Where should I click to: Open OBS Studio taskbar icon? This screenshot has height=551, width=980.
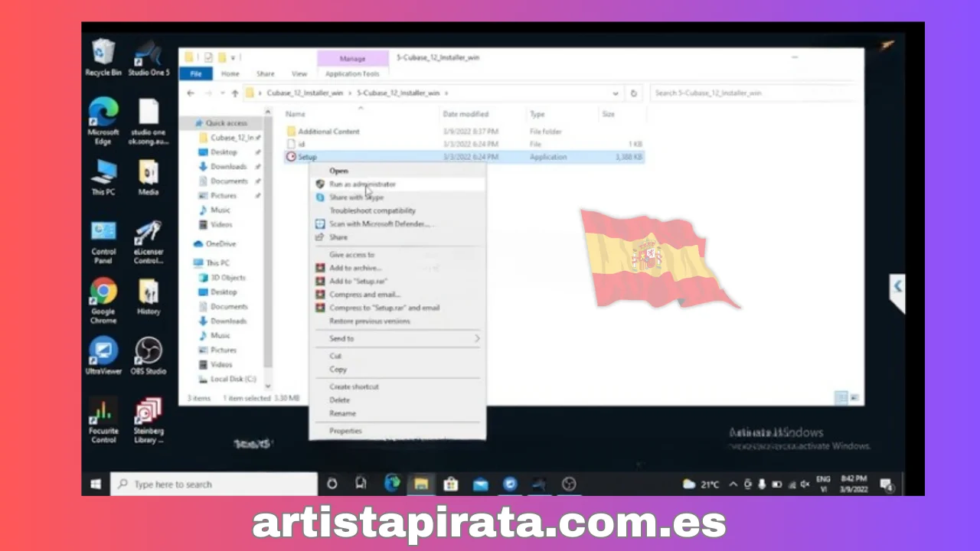[568, 484]
